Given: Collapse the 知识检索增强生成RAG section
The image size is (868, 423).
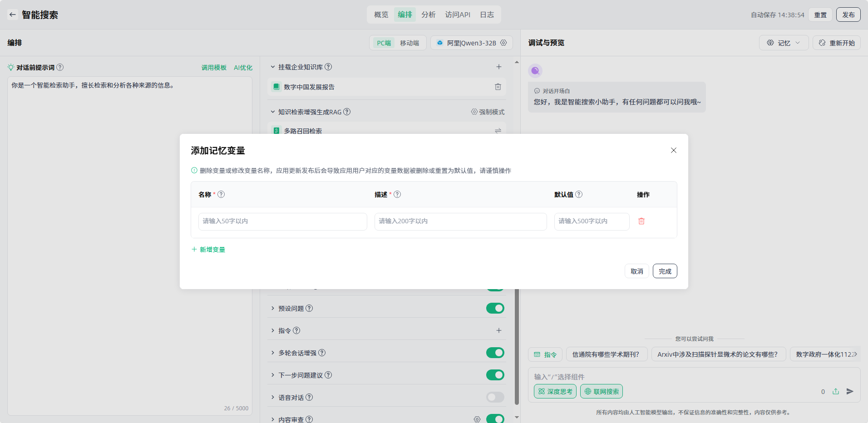Looking at the screenshot, I should (x=273, y=112).
